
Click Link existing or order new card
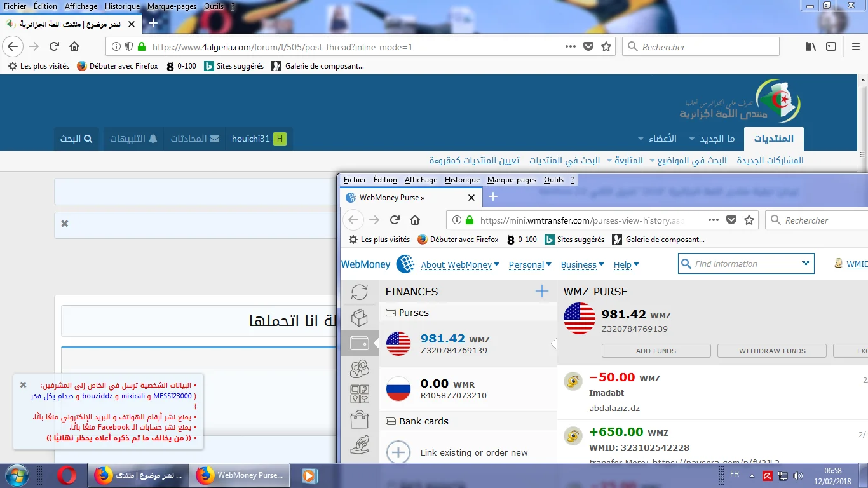point(473,452)
